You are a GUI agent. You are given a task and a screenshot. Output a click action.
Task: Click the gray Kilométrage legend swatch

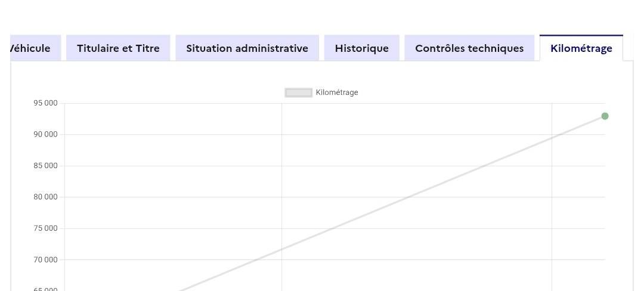tap(298, 92)
